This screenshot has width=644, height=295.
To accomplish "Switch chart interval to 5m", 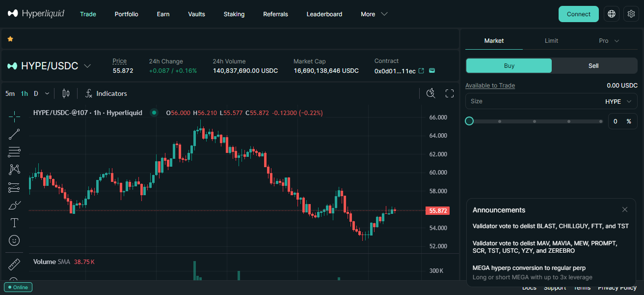I will pos(10,93).
